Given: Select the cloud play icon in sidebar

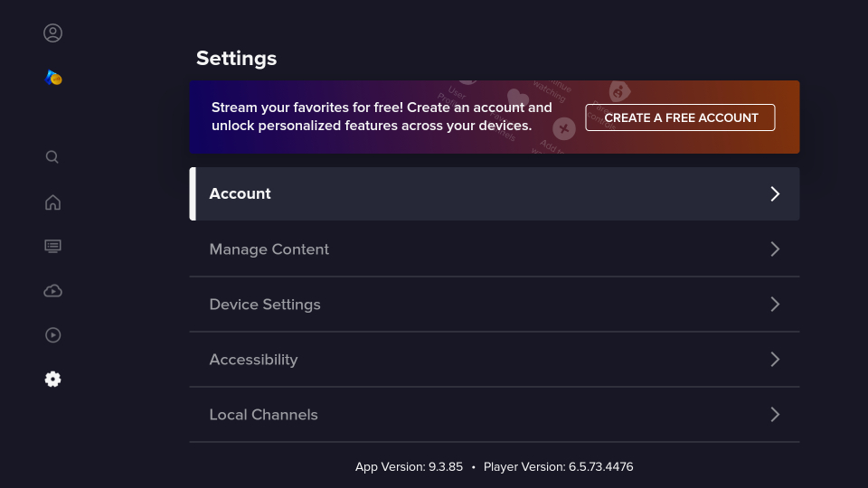Looking at the screenshot, I should click(x=52, y=290).
